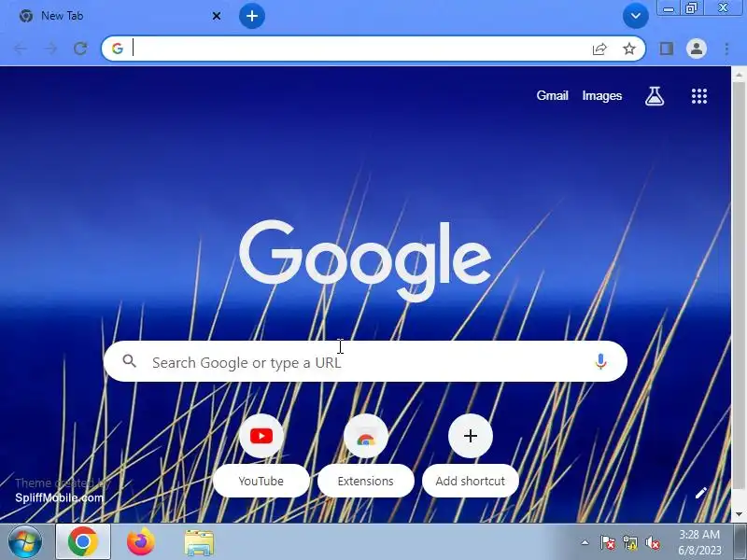Open the Google apps grid
747x560 pixels.
click(698, 96)
